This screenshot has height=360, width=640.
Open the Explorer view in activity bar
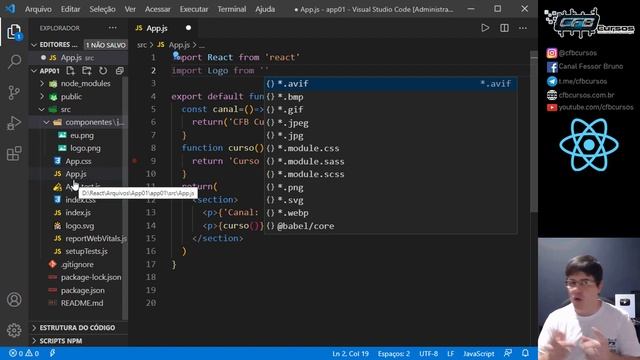click(14, 32)
